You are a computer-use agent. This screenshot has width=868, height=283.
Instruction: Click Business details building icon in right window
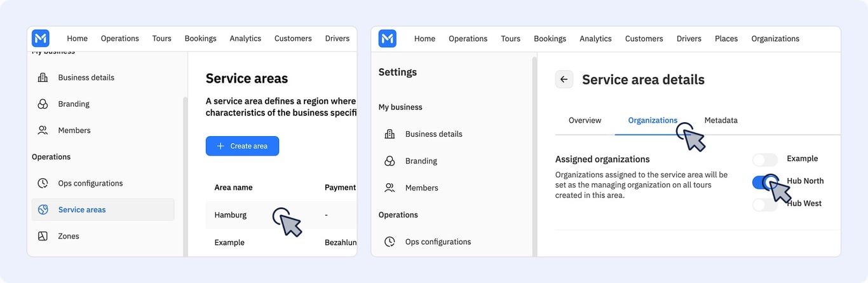(x=390, y=134)
